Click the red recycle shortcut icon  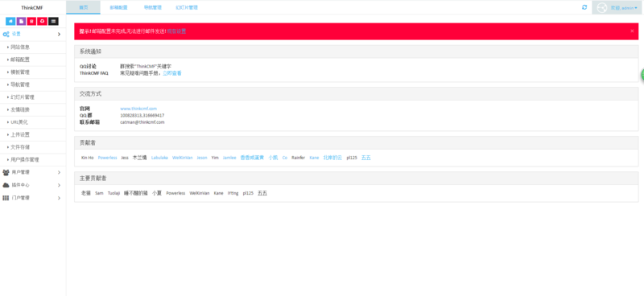point(43,21)
